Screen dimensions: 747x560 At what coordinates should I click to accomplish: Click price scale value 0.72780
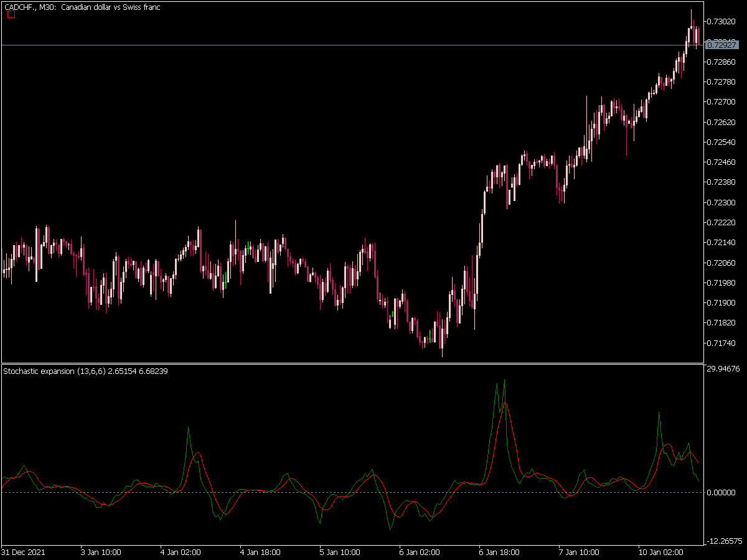[x=722, y=82]
